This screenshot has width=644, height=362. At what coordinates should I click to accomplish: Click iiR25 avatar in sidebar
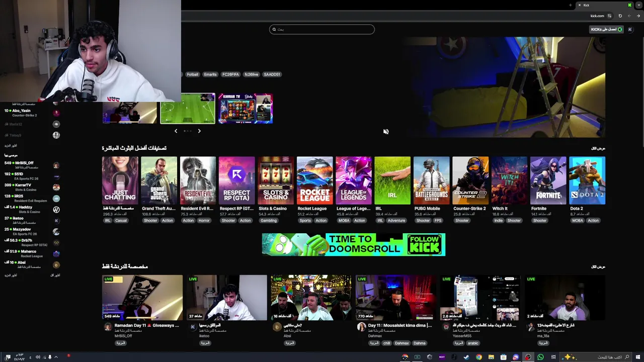click(56, 199)
